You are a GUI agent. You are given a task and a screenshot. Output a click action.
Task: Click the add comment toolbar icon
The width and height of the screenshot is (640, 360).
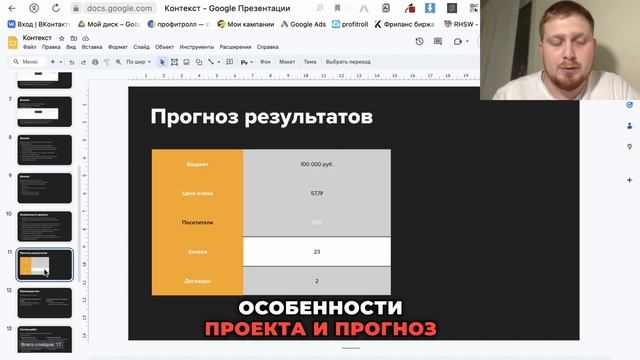tap(230, 62)
